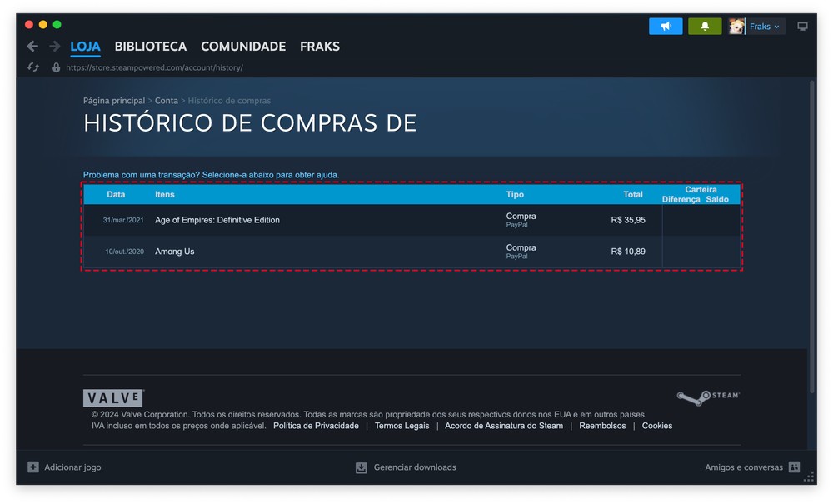
Task: Open the BIBLIOTECA tab
Action: [150, 47]
